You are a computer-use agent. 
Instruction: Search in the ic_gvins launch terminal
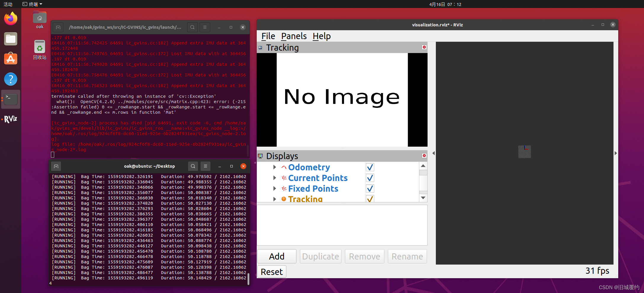(x=192, y=27)
